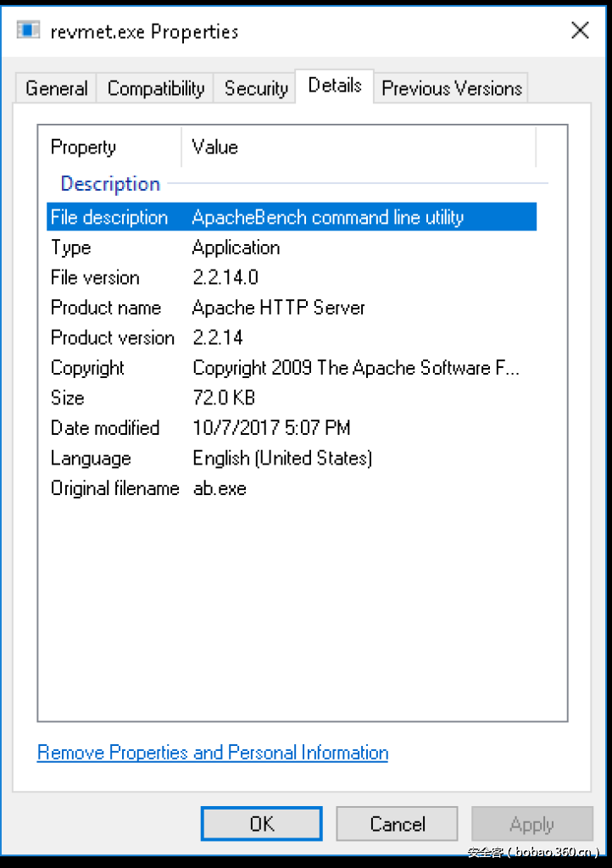Switch to the General tab
The height and width of the screenshot is (868, 612).
(56, 88)
